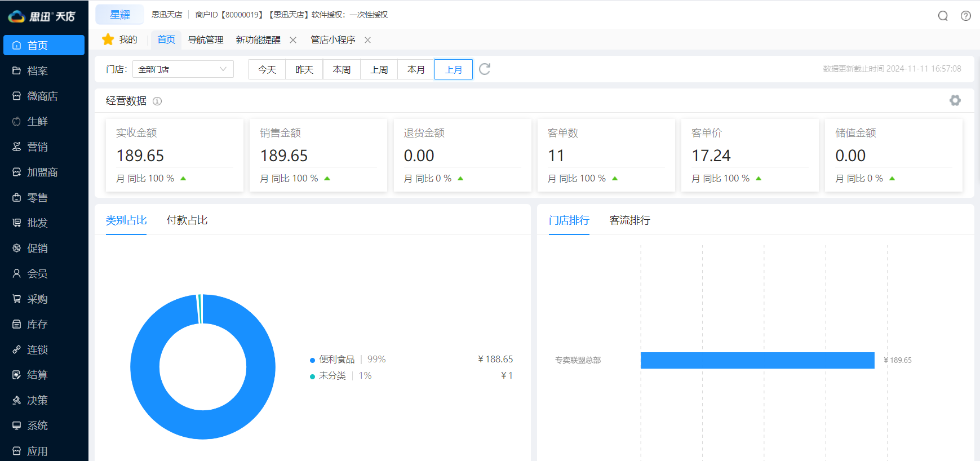Open the 销售金额 data card
The image size is (980, 461).
pos(318,155)
